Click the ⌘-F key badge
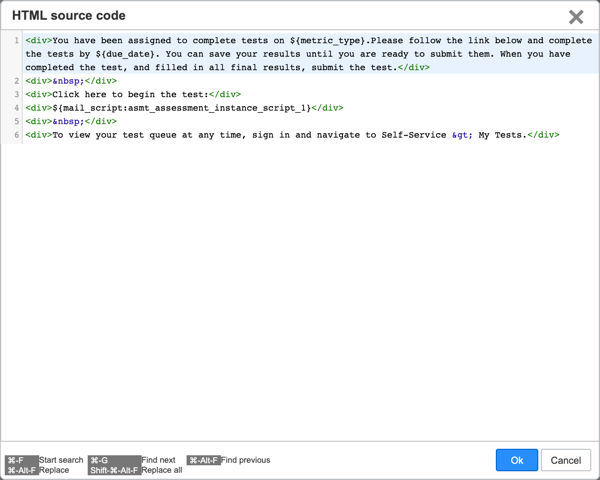The image size is (600, 480). (22, 460)
